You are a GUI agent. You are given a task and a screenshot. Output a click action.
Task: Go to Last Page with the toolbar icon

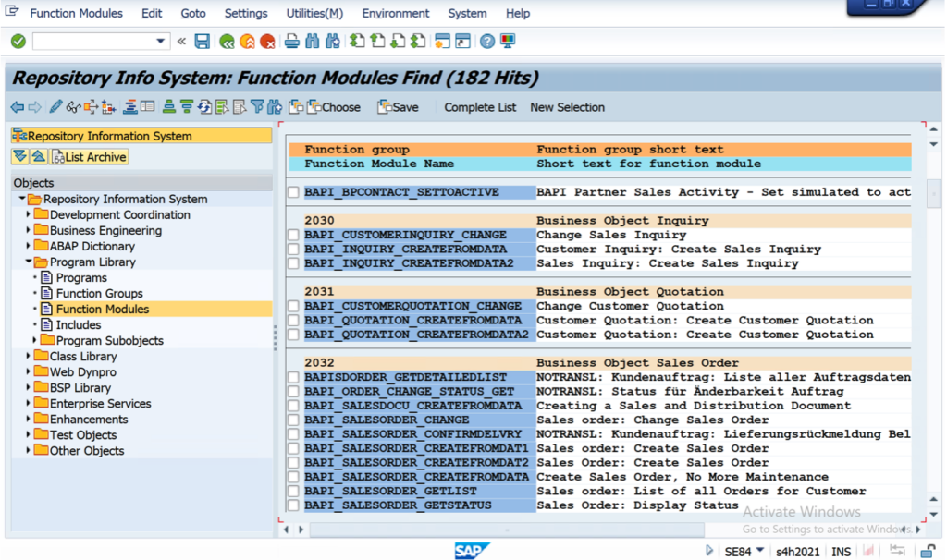pos(418,41)
